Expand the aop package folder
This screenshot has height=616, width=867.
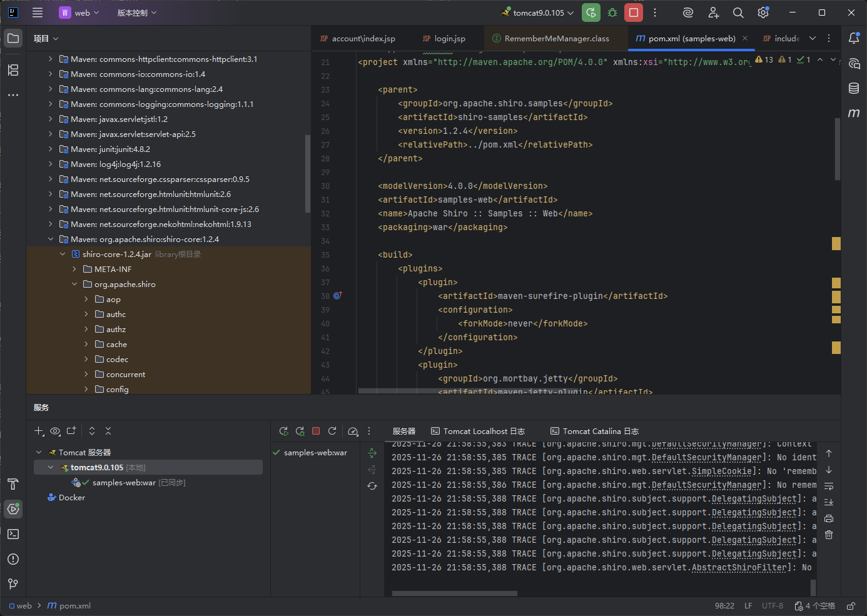pos(86,300)
